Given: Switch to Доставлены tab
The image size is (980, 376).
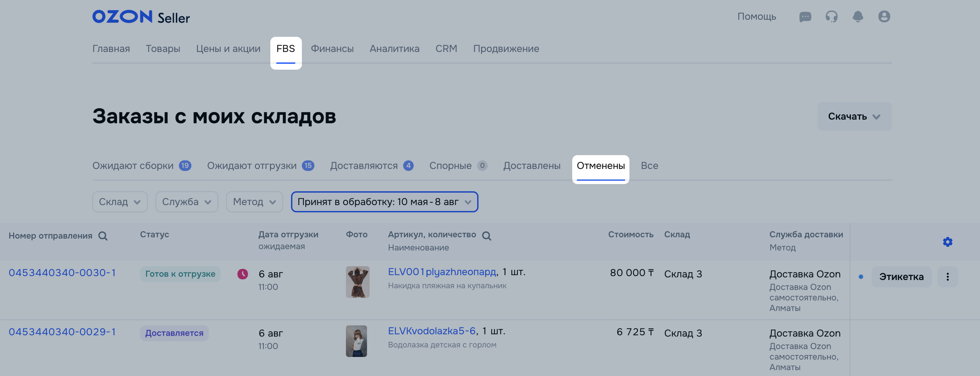Looking at the screenshot, I should click(x=532, y=166).
